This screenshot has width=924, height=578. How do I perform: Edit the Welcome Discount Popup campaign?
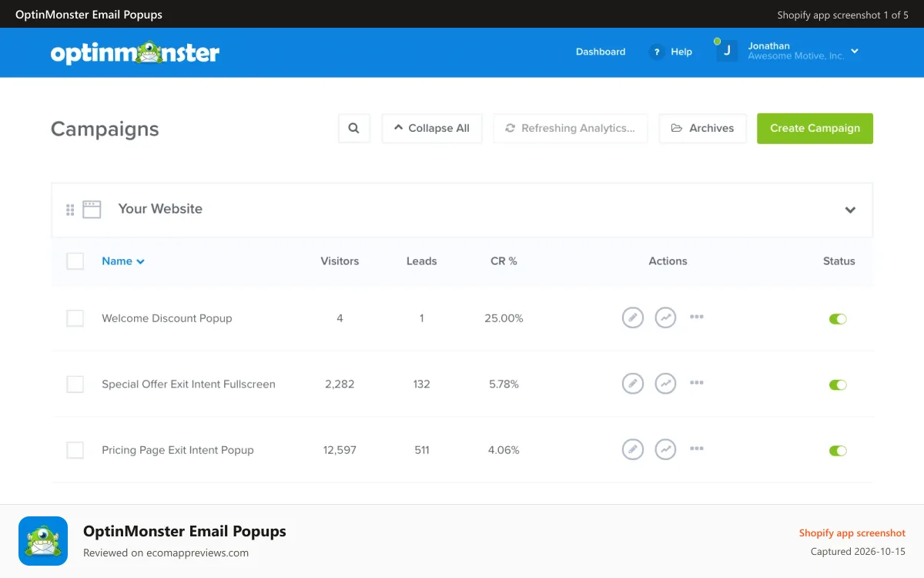[x=633, y=318]
